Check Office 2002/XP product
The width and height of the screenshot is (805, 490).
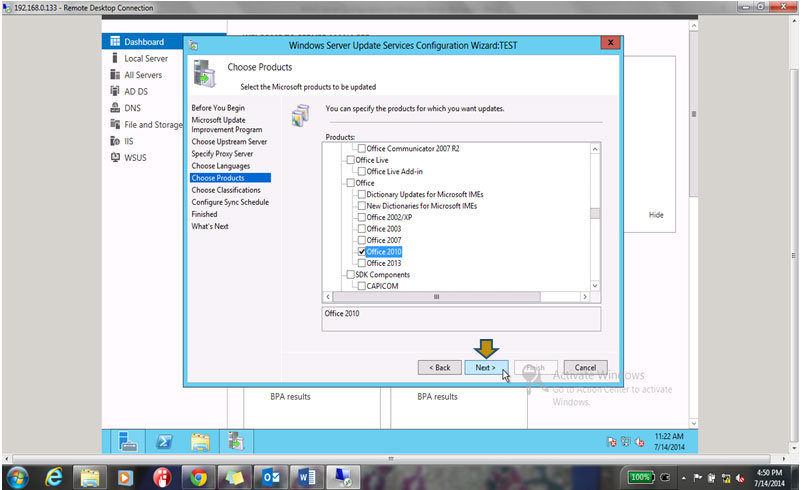(361, 217)
